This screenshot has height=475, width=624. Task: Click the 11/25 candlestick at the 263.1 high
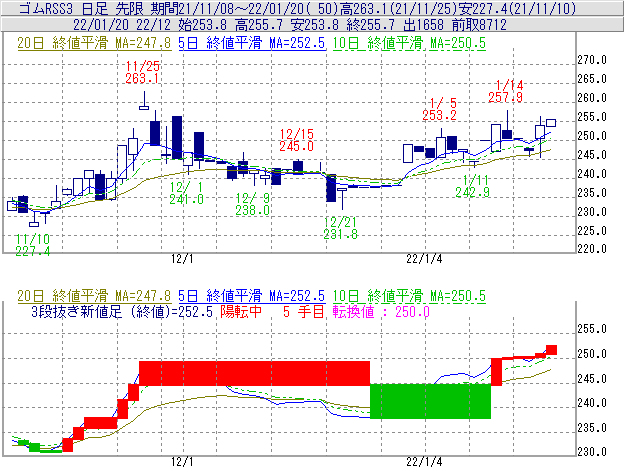click(x=144, y=101)
